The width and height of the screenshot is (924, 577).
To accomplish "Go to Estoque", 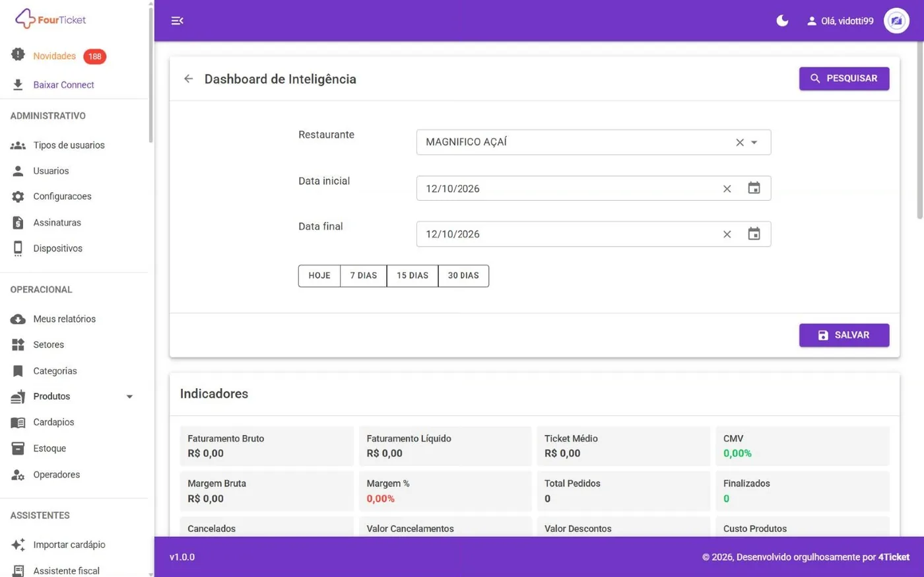I will click(49, 448).
